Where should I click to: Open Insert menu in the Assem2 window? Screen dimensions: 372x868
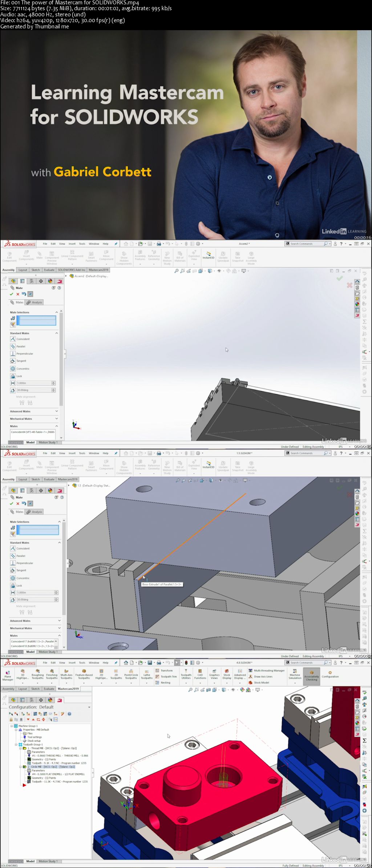pos(72,244)
